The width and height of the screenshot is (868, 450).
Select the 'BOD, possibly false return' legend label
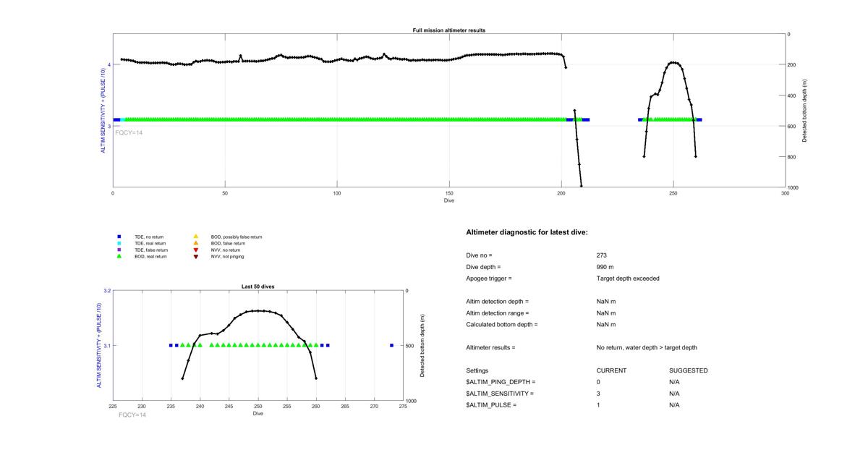coord(237,237)
